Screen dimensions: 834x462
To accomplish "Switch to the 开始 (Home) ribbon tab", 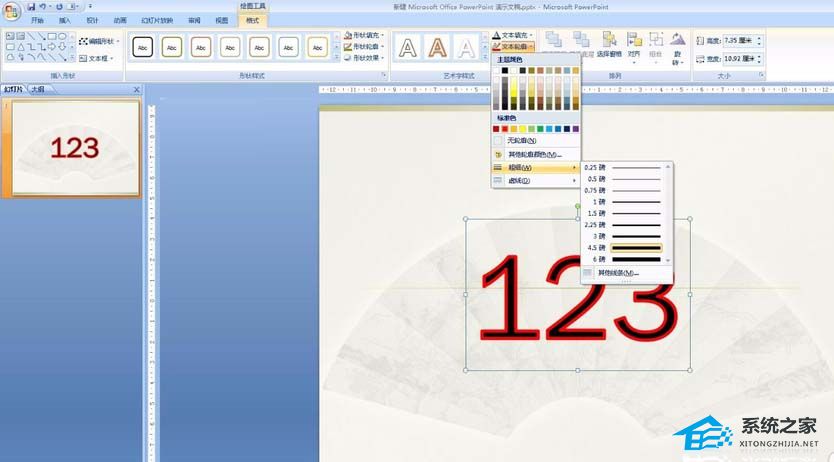I will tap(37, 20).
